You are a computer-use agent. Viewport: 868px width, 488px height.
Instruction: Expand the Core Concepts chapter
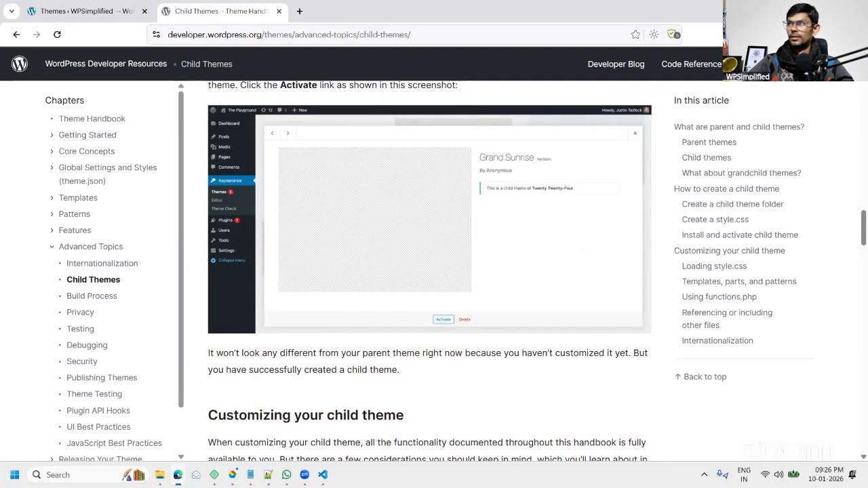(x=52, y=151)
